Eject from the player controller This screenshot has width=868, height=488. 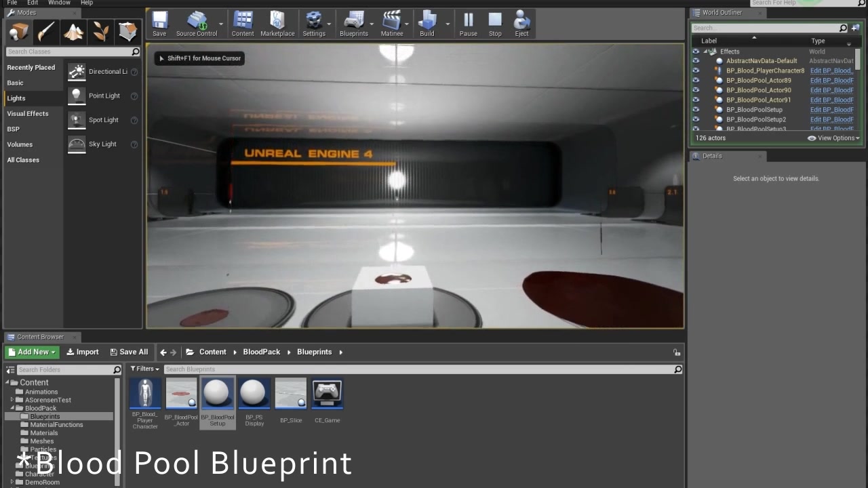(521, 24)
